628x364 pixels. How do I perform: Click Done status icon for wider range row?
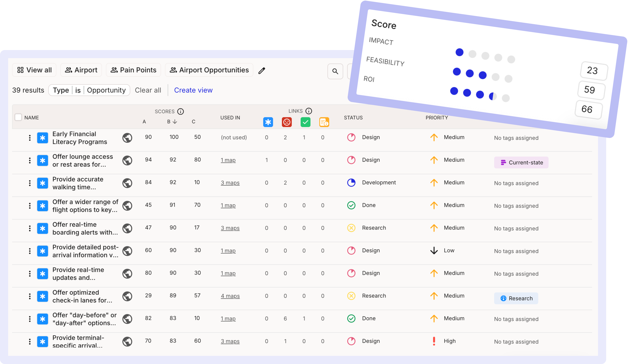point(351,205)
